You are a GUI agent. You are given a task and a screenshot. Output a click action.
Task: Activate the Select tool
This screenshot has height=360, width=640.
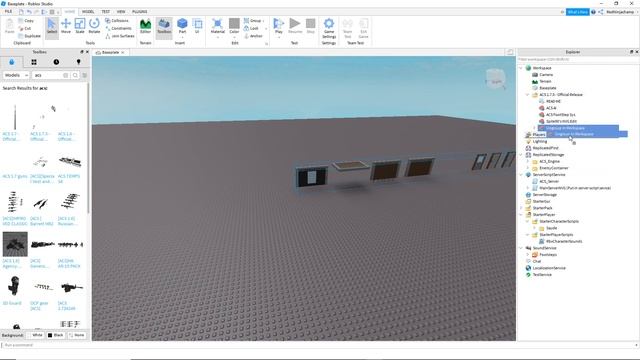tap(52, 27)
